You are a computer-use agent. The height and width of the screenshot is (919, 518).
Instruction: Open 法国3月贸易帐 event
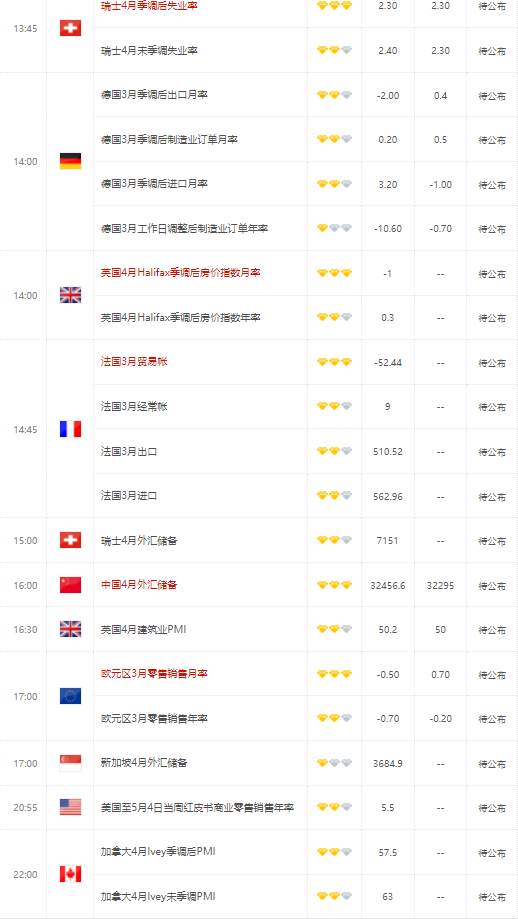134,362
